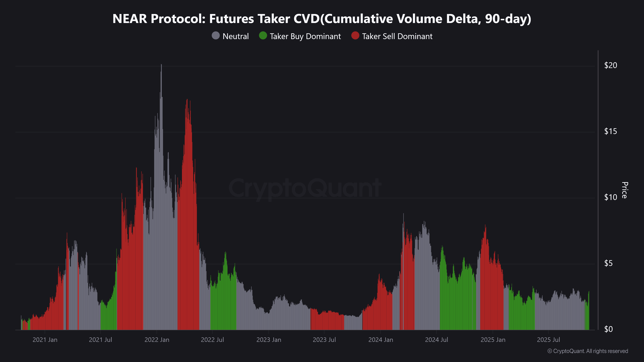Click the $20 price axis label
This screenshot has width=644, height=362.
pyautogui.click(x=611, y=65)
